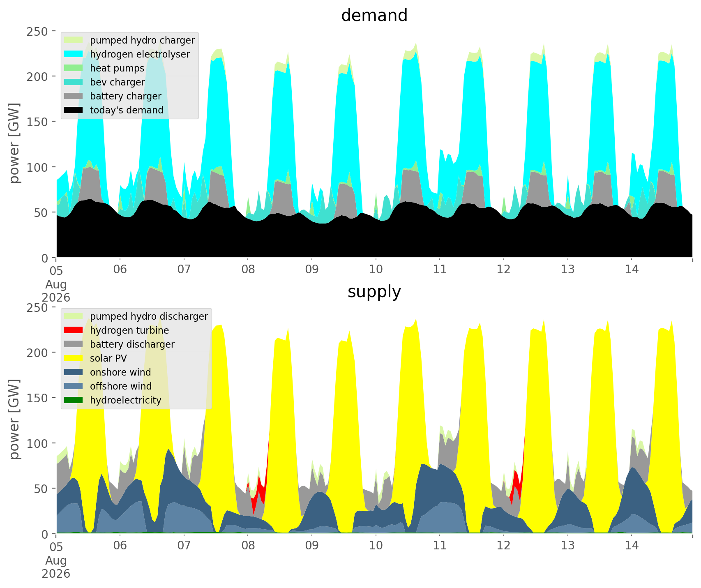The width and height of the screenshot is (701, 588).
Task: Click the "bev charger" legend label
Action: coord(117,82)
